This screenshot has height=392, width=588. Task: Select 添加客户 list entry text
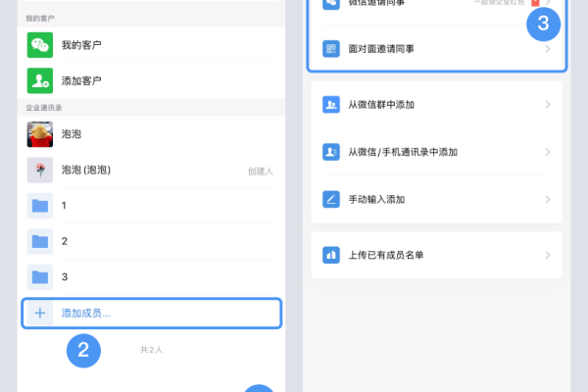tap(81, 80)
